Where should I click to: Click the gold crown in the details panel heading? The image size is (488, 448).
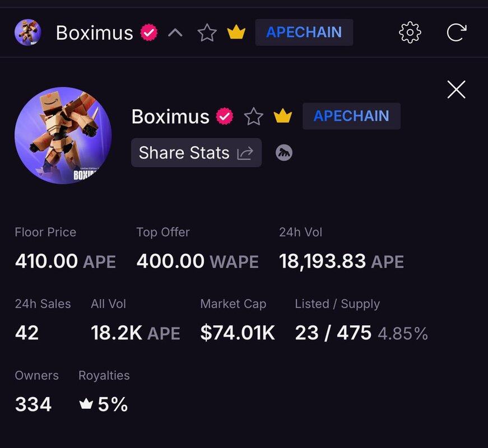tap(283, 116)
